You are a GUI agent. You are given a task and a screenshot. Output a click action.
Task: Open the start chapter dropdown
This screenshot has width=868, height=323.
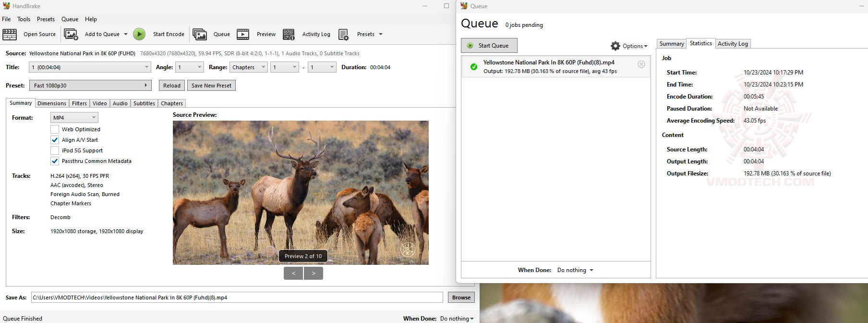[285, 67]
